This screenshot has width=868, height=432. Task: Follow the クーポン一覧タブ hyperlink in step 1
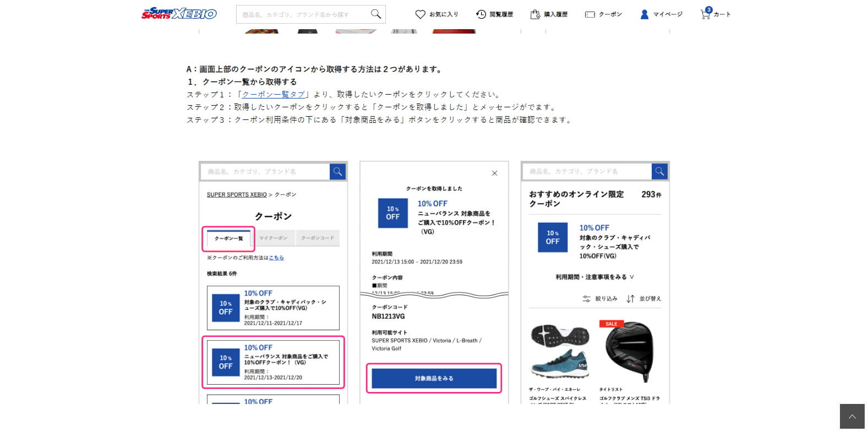[274, 95]
